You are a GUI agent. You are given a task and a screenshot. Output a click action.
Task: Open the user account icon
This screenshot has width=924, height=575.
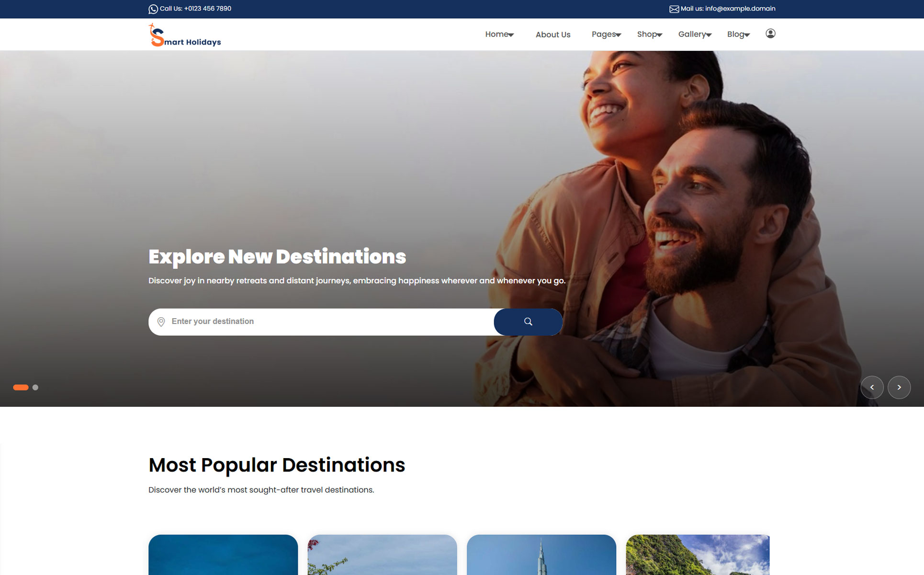tap(770, 34)
